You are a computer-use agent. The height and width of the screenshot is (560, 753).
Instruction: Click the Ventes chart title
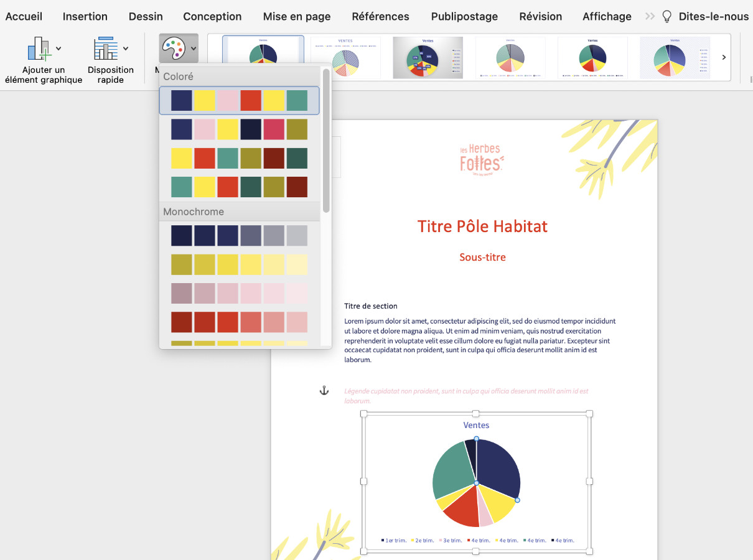pyautogui.click(x=476, y=426)
